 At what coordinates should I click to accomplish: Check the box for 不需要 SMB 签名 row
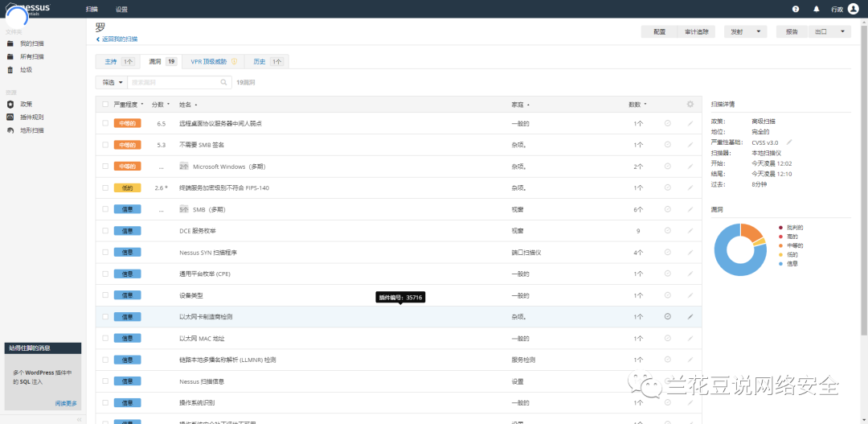pos(105,145)
